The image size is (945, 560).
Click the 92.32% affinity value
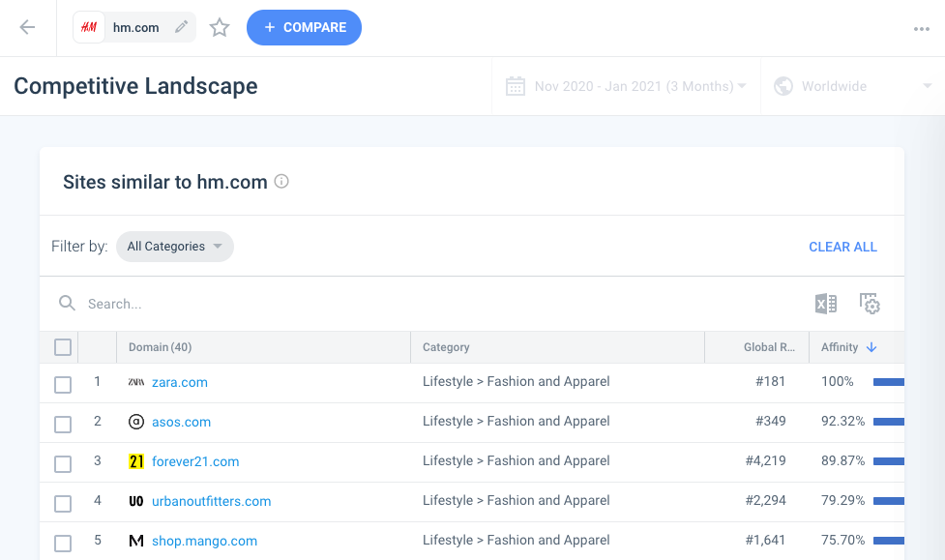pos(842,422)
